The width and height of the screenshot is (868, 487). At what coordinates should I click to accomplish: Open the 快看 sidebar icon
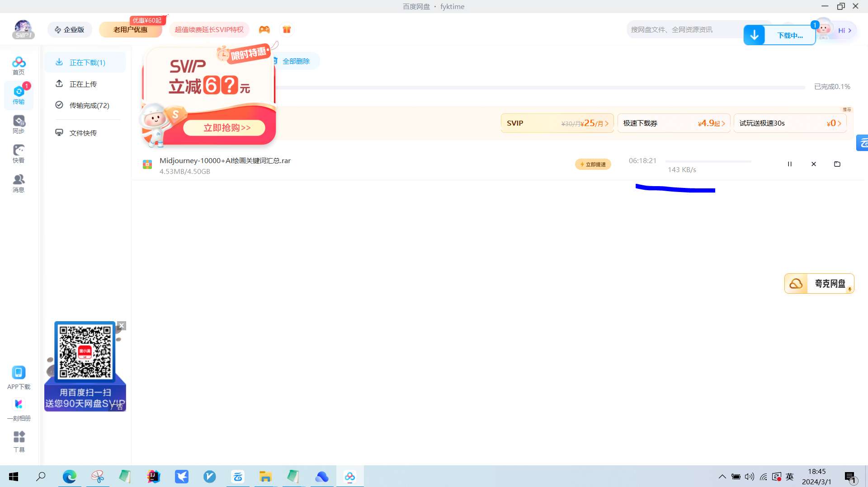19,154
